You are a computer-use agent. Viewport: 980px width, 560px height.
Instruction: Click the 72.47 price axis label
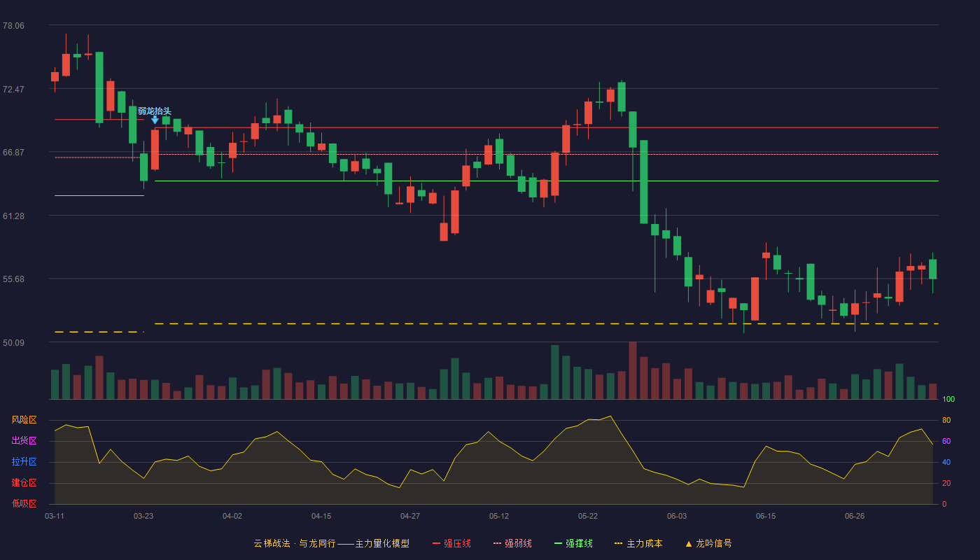(x=13, y=90)
